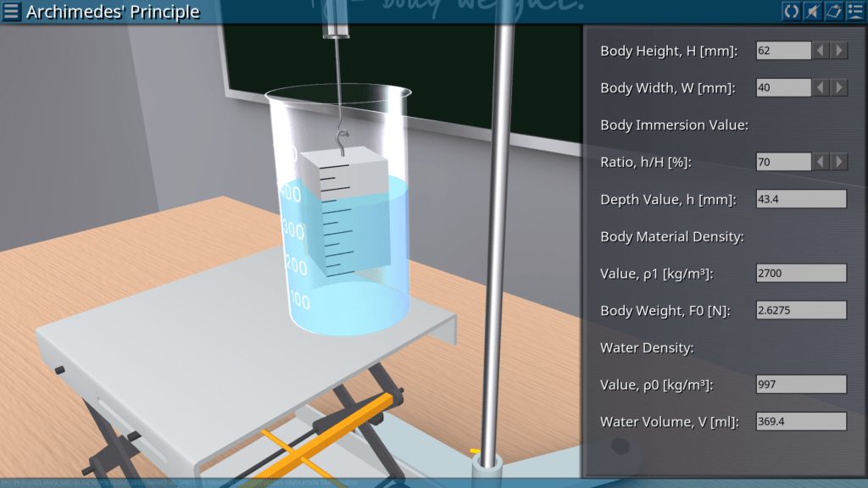868x488 pixels.
Task: Click the Body Weight F0 value field
Action: (800, 310)
